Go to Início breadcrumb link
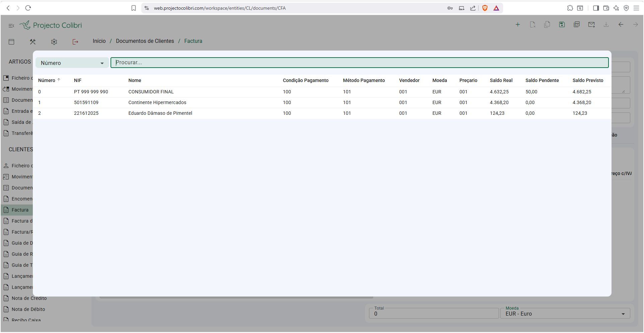The image size is (644, 333). click(99, 41)
